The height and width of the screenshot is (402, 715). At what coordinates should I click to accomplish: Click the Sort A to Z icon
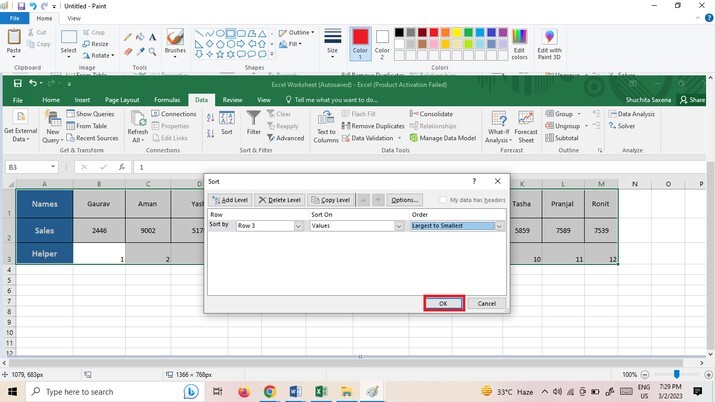[x=210, y=118]
